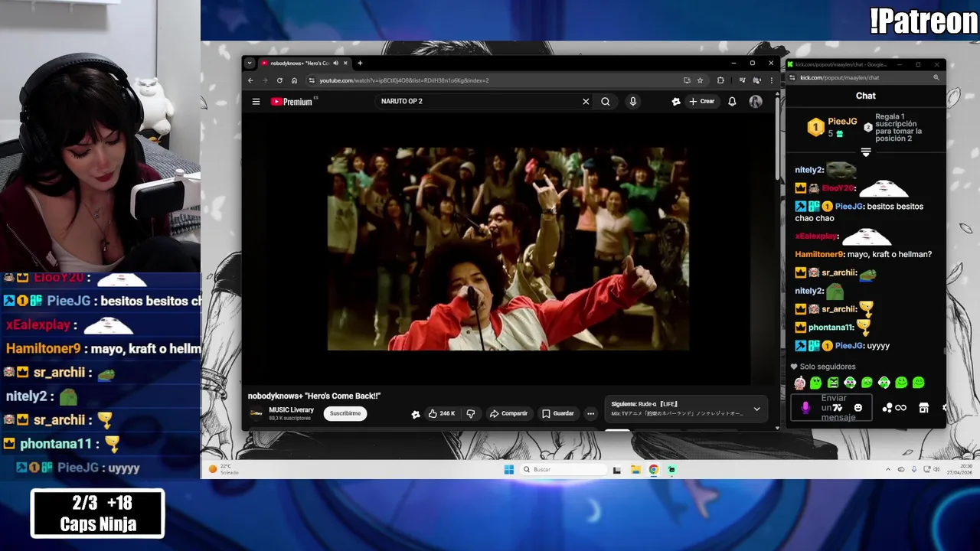The image size is (980, 551).
Task: Click the Crear button on YouTube
Action: pyautogui.click(x=701, y=101)
